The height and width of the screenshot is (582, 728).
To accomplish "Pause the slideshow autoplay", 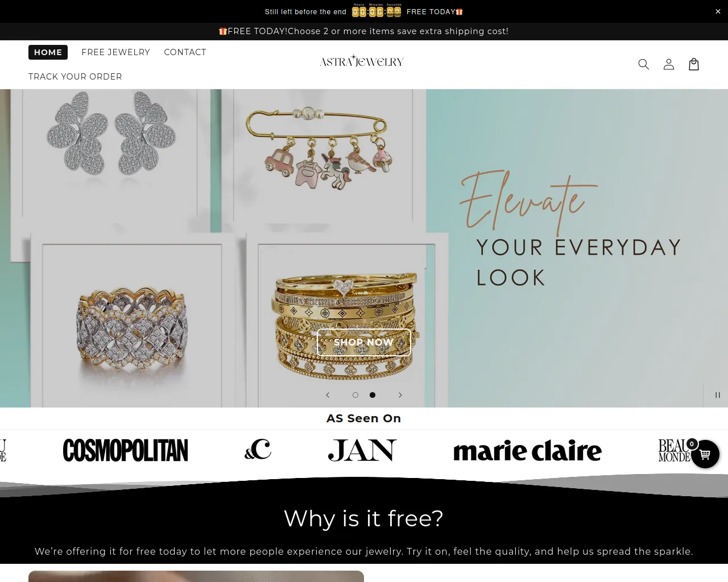I will point(718,395).
